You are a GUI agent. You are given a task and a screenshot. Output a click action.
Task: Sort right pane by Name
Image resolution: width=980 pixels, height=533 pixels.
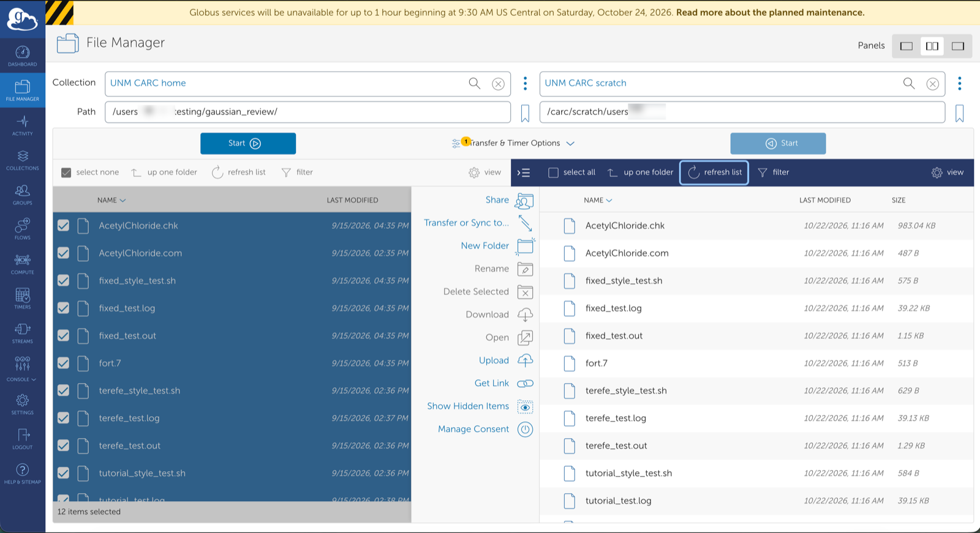click(598, 200)
